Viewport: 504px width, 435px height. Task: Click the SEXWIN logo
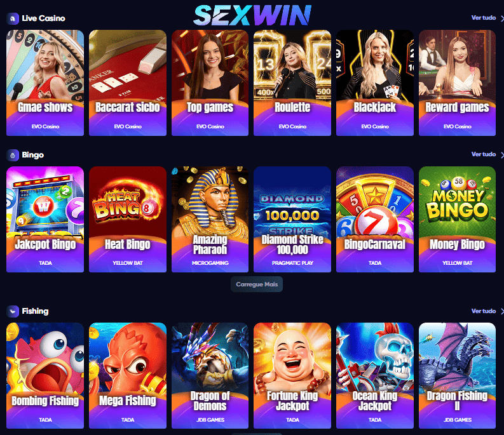(252, 15)
